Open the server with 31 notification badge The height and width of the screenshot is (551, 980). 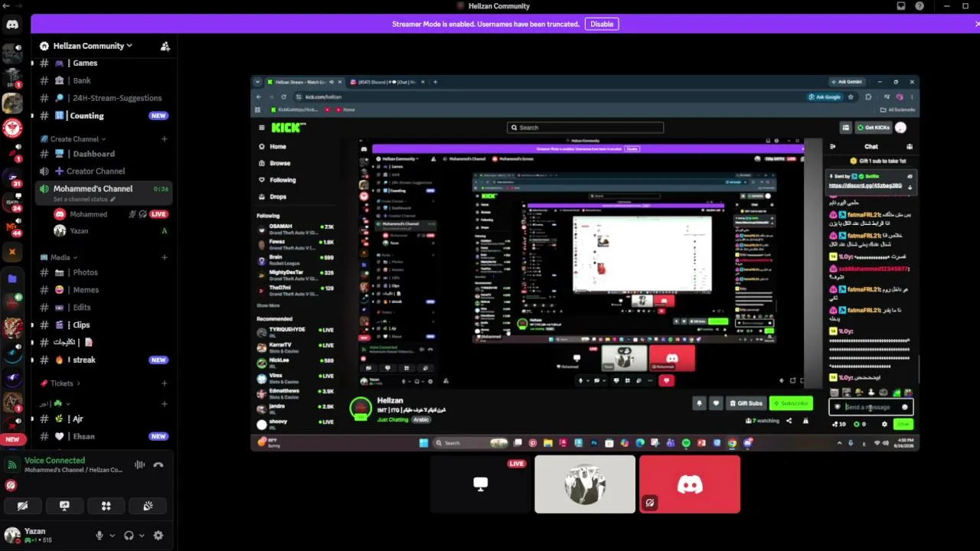(12, 177)
